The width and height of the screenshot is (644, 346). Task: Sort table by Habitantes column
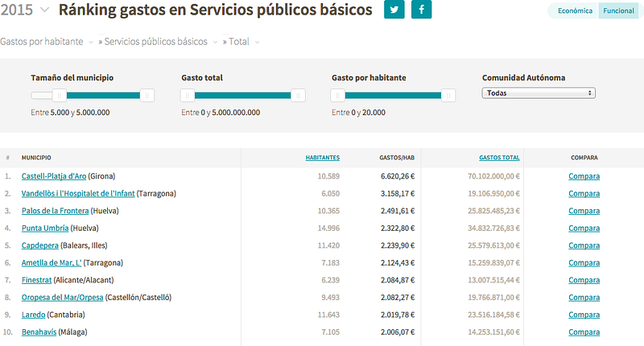click(x=323, y=158)
